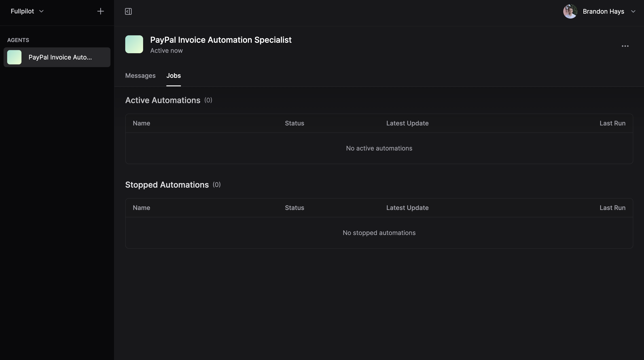Click Status header in Active Automations table
Image resolution: width=644 pixels, height=360 pixels.
pyautogui.click(x=294, y=123)
